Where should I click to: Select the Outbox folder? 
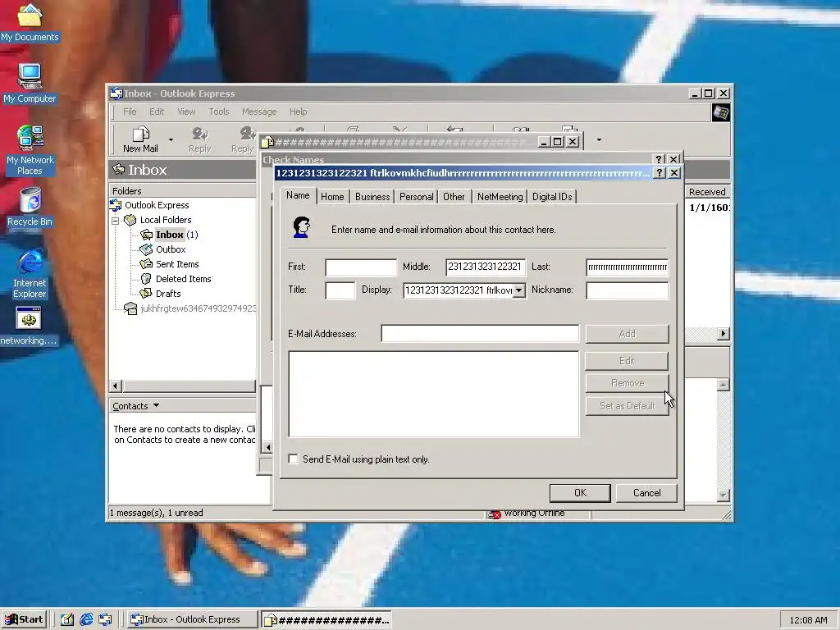(162, 249)
